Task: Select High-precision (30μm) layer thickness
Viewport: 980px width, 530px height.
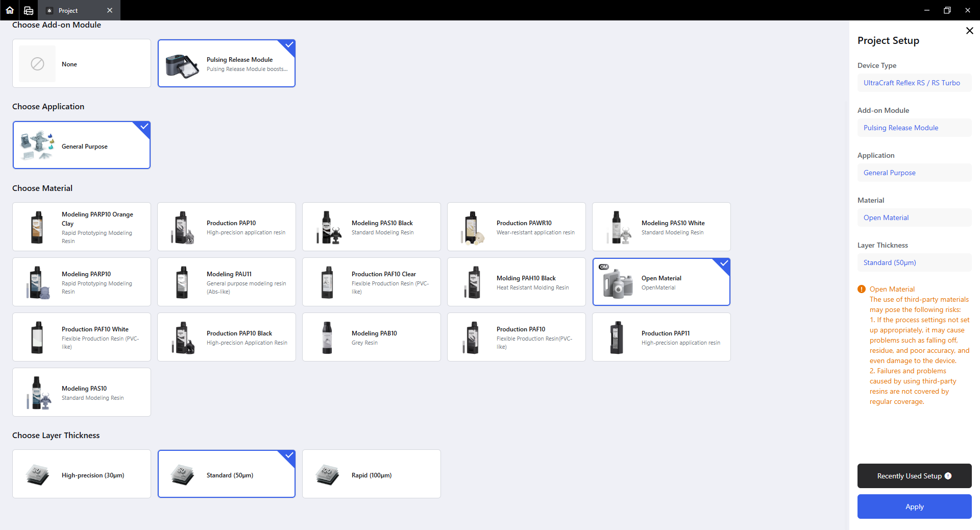Action: pos(82,474)
